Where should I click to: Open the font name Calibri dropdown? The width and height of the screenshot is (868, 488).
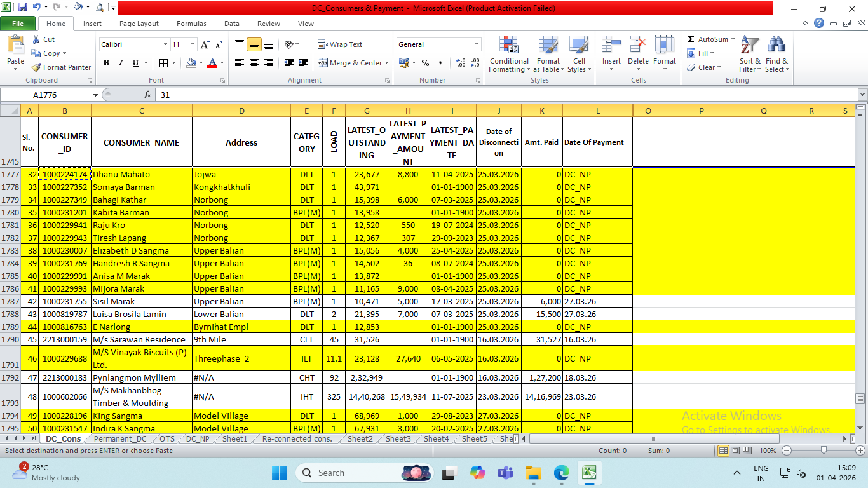click(165, 44)
